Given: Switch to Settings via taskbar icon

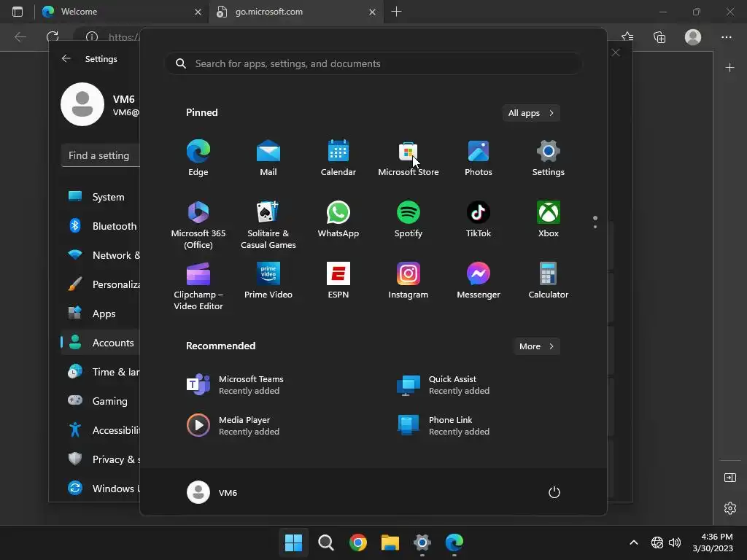Looking at the screenshot, I should point(422,542).
